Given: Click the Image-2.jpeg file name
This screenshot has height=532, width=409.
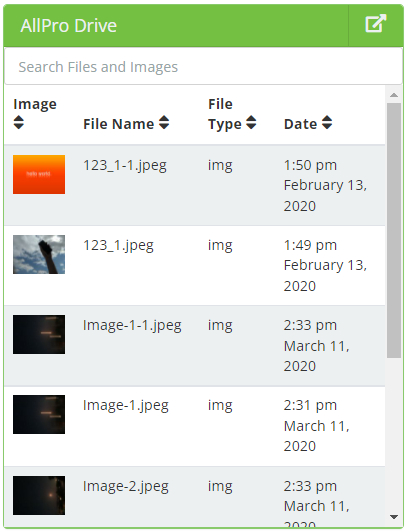Looking at the screenshot, I should click(126, 486).
